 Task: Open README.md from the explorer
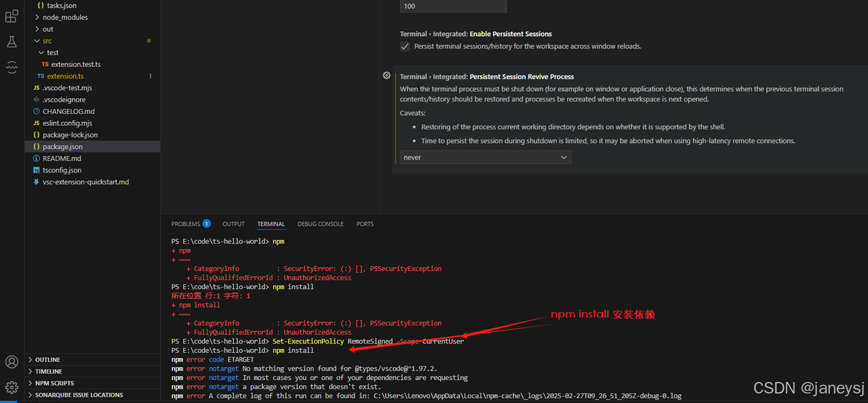pyautogui.click(x=62, y=158)
